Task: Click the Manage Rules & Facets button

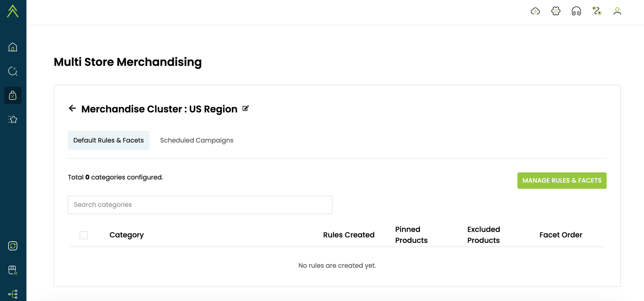Action: [562, 181]
